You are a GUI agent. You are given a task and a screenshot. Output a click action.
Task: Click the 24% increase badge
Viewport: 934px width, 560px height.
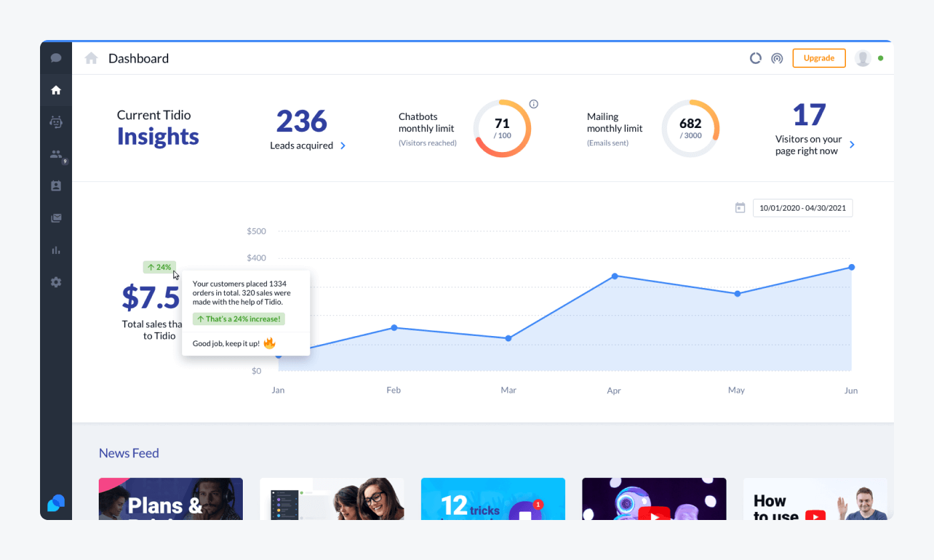(159, 267)
